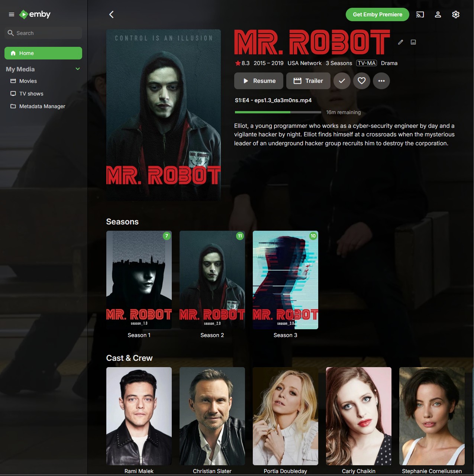Click the Resume playback button
This screenshot has width=474, height=476.
click(x=259, y=81)
